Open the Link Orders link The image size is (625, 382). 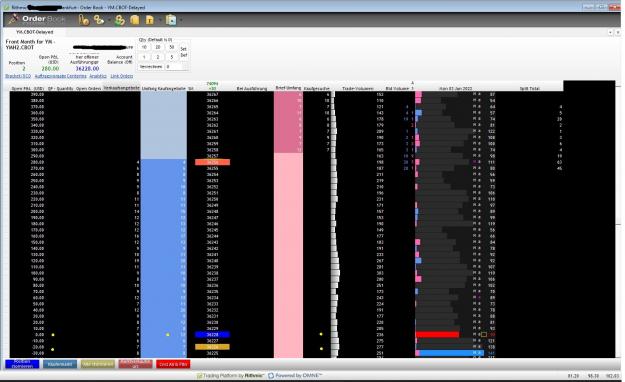tap(122, 76)
